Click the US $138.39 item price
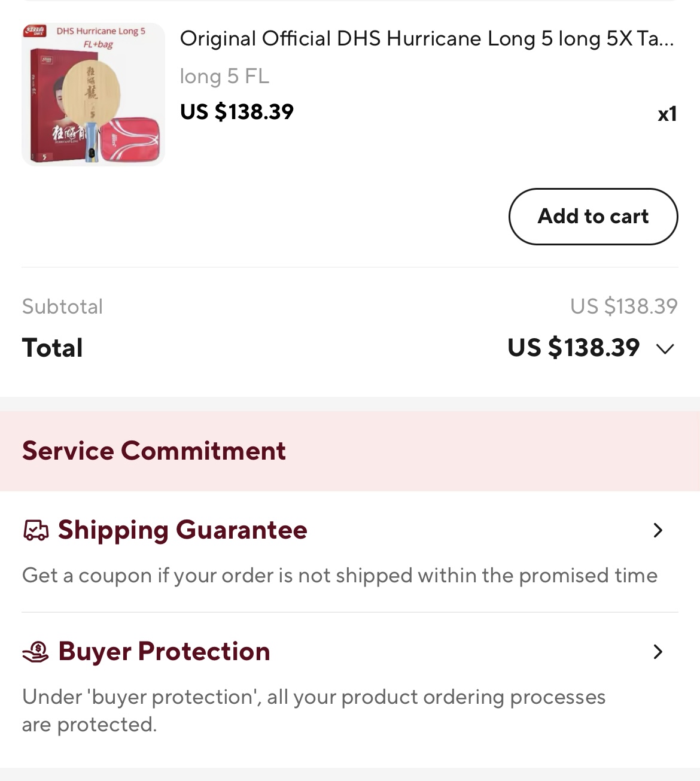The width and height of the screenshot is (700, 781). tap(237, 111)
